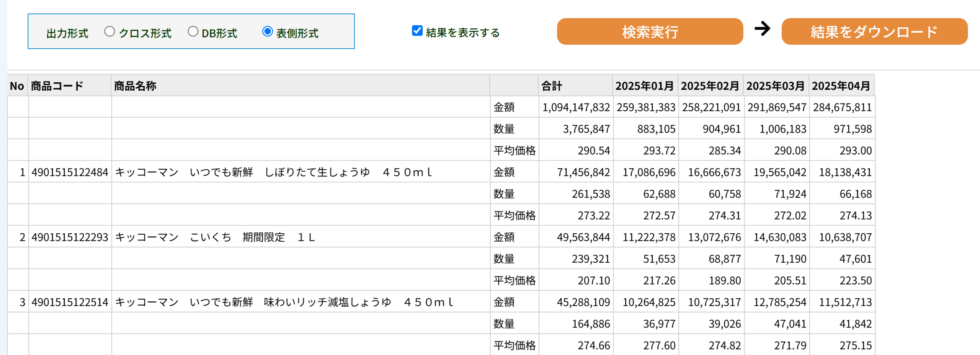This screenshot has height=355, width=980.
Task: Click the average price 189.80
Action: (711, 280)
